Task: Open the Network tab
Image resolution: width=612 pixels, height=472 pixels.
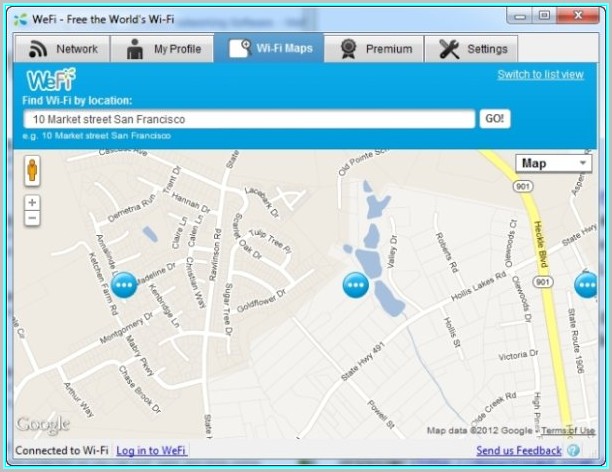Action: click(63, 49)
